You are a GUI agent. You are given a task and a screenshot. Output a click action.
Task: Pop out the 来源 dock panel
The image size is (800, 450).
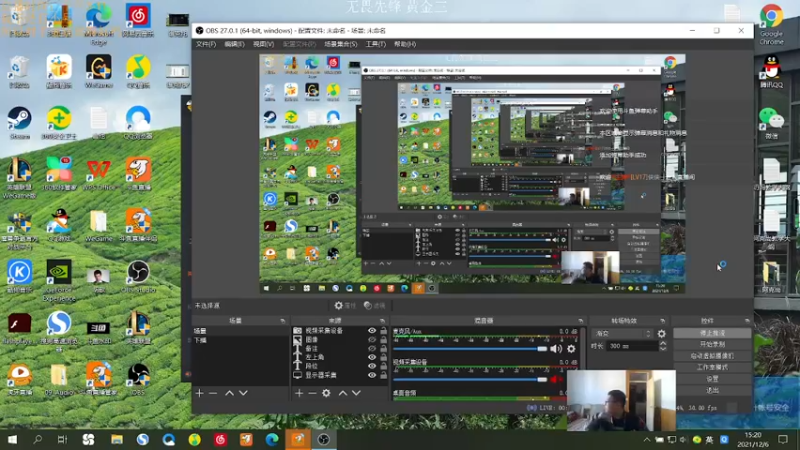coord(382,321)
